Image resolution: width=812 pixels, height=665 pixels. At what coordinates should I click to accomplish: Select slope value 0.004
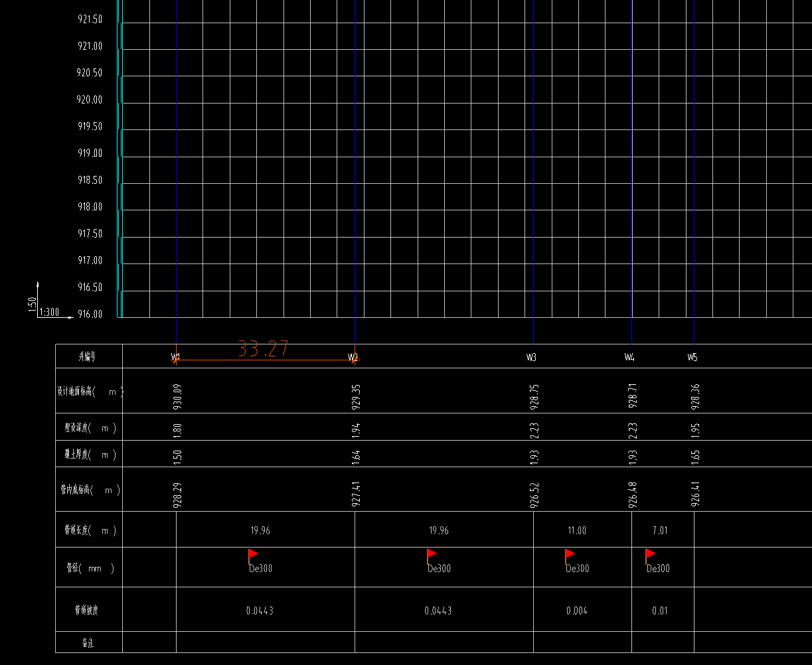tap(576, 611)
